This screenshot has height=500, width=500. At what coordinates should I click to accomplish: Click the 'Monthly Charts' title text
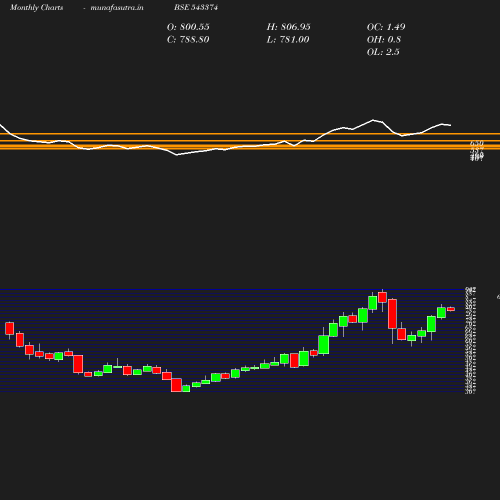(37, 8)
